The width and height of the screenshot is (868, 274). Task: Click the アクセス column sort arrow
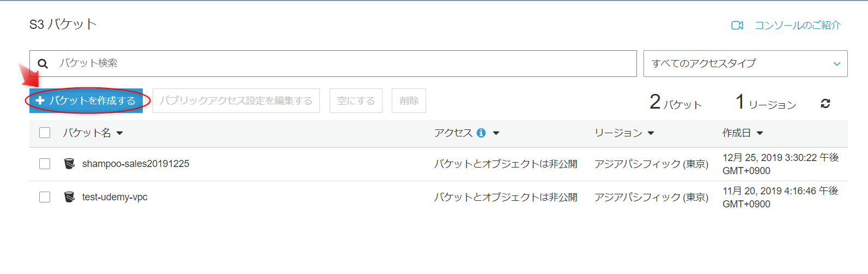pos(496,133)
